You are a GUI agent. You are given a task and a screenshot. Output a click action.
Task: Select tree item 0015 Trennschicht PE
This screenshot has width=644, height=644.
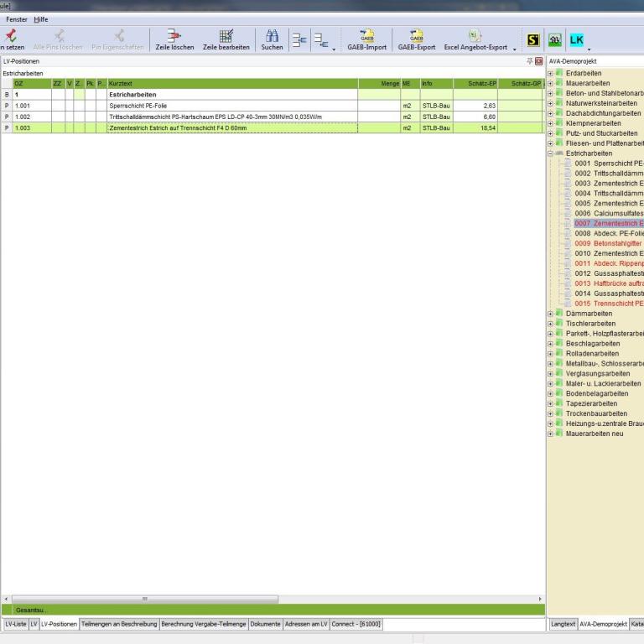point(609,304)
